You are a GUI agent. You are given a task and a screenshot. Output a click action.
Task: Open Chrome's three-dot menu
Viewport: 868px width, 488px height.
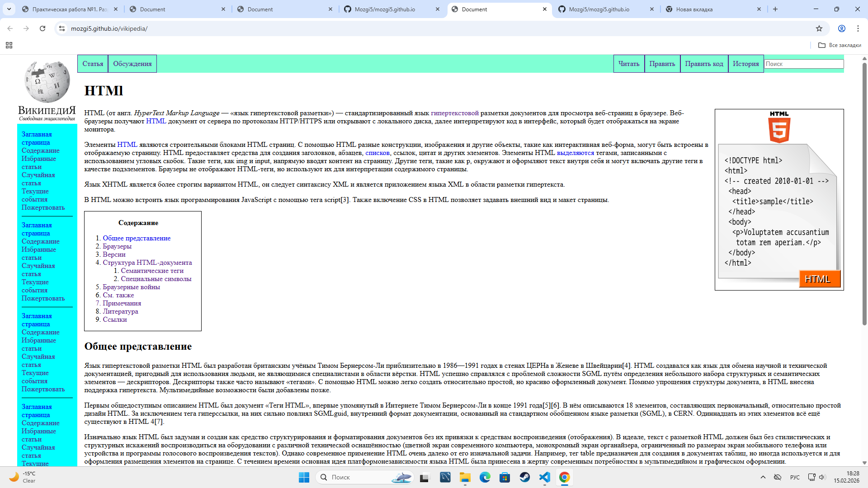pyautogui.click(x=858, y=28)
